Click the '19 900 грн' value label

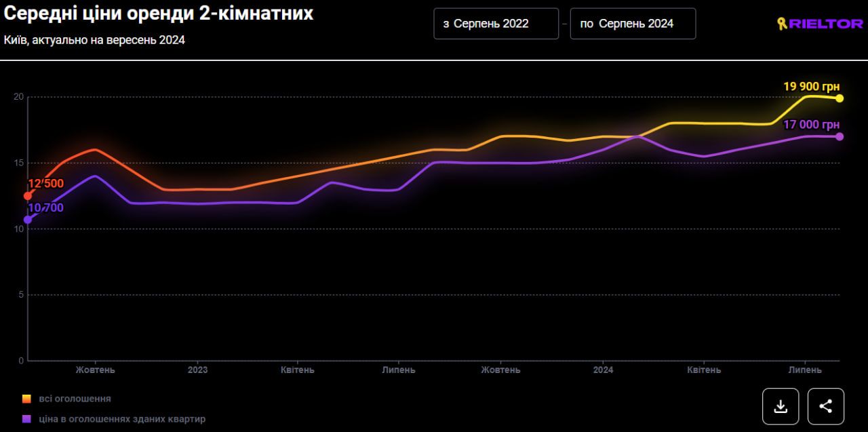pos(811,86)
